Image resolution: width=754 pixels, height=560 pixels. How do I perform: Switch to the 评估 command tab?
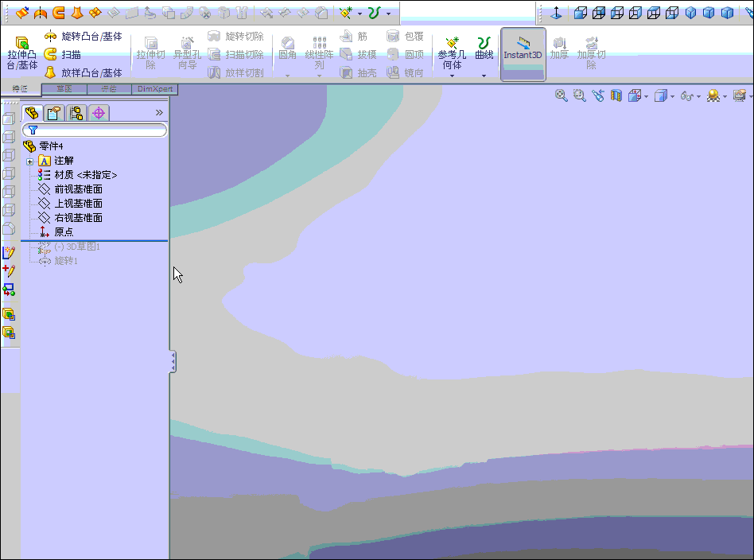[109, 88]
